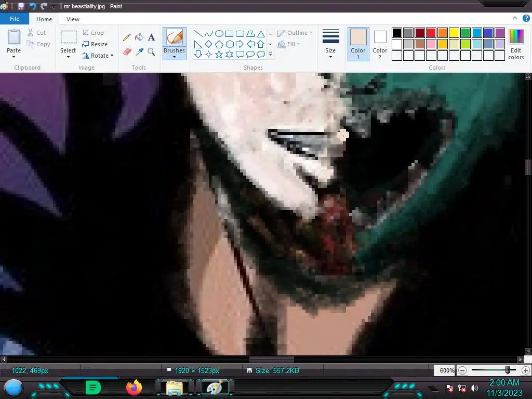532x399 pixels.
Task: Choose the Rounded rectangle shape
Action: [x=240, y=34]
